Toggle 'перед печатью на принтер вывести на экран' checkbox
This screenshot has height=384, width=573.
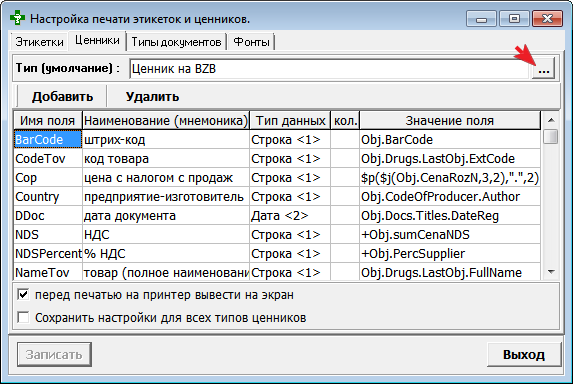click(x=23, y=294)
